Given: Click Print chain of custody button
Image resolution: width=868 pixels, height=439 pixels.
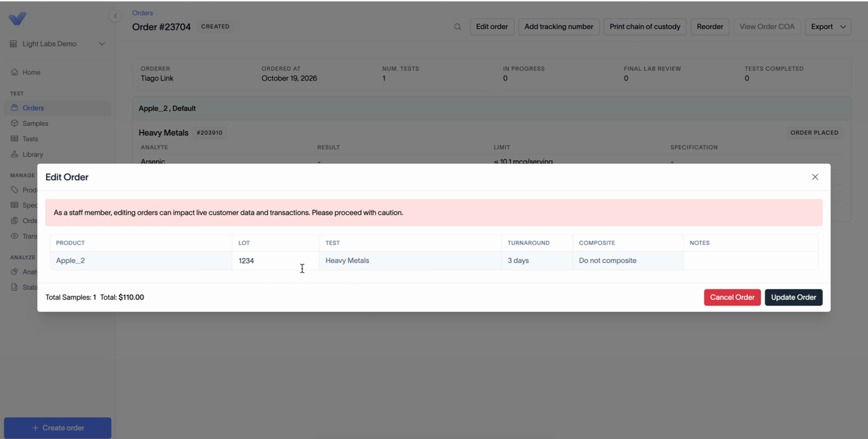Looking at the screenshot, I should point(645,27).
